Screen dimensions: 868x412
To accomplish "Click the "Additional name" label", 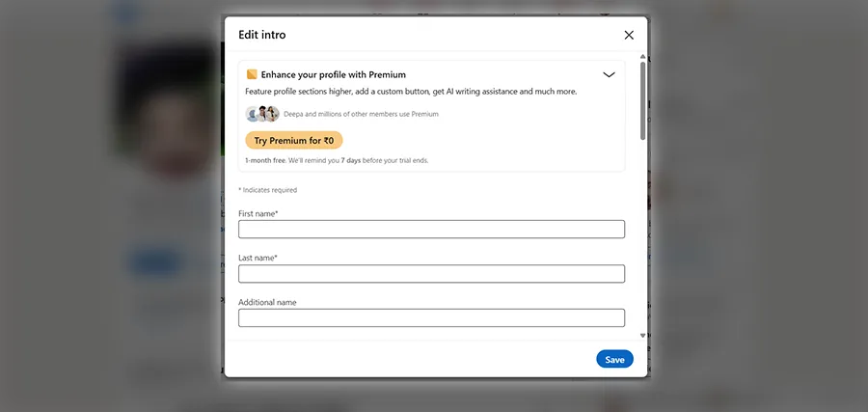I will pos(267,302).
